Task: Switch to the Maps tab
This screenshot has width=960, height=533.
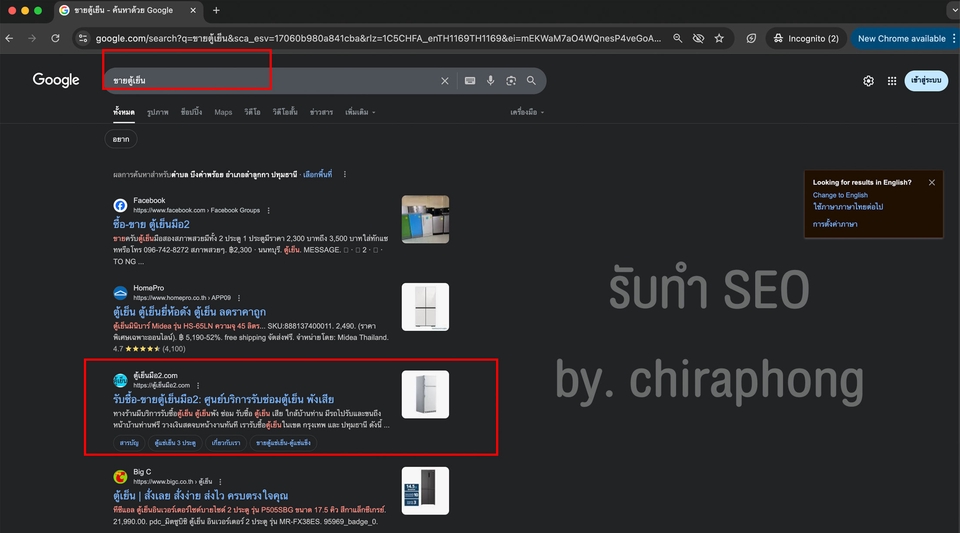Action: coord(223,112)
